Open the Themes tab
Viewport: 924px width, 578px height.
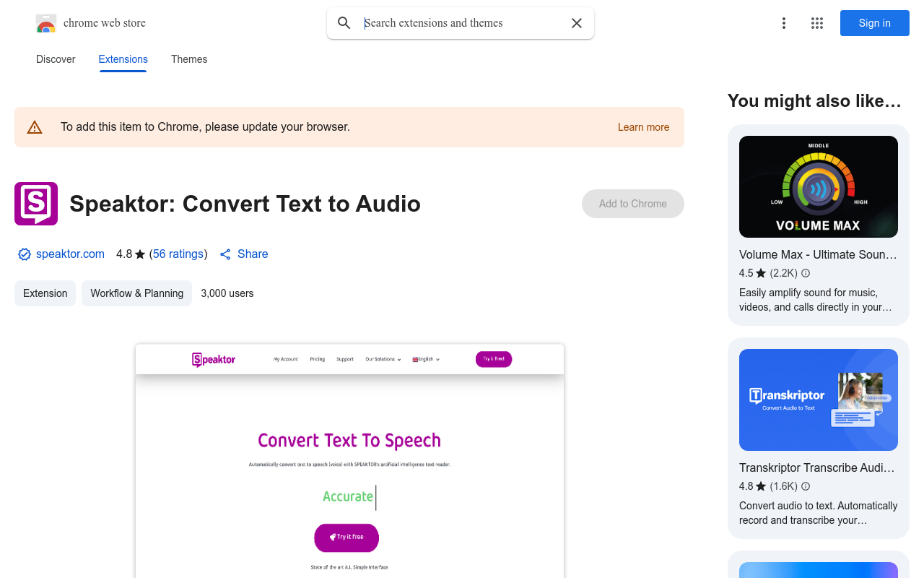(x=189, y=59)
